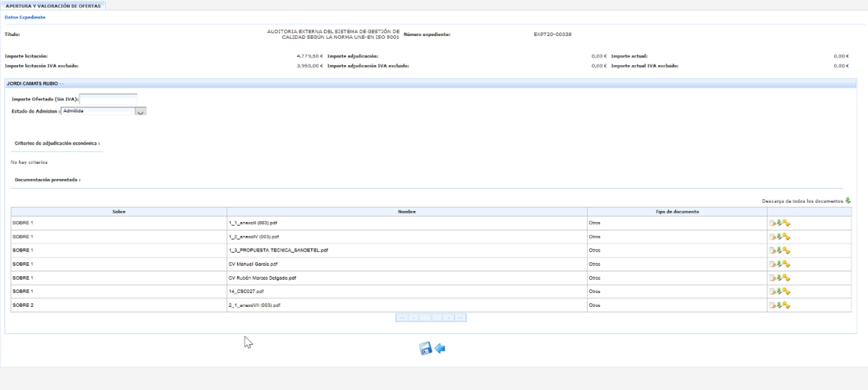868x390 pixels.
Task: Select the Apertura y Valoración de Ofertas tab
Action: [x=53, y=6]
